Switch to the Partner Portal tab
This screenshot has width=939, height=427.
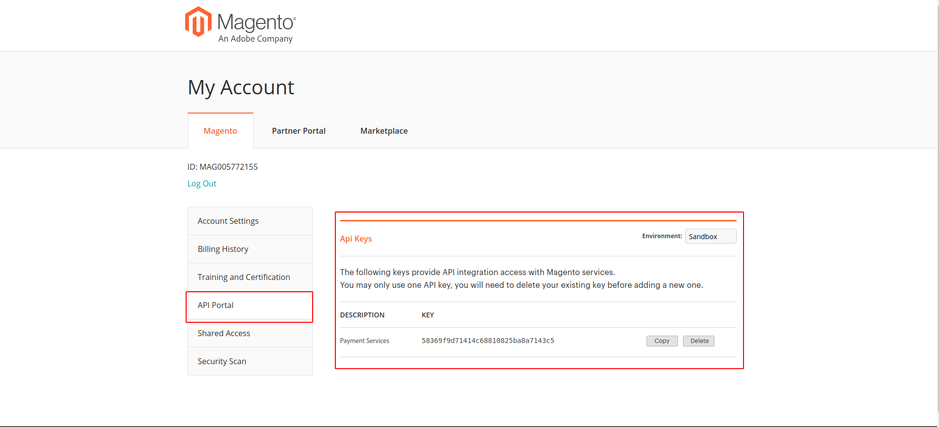click(299, 131)
